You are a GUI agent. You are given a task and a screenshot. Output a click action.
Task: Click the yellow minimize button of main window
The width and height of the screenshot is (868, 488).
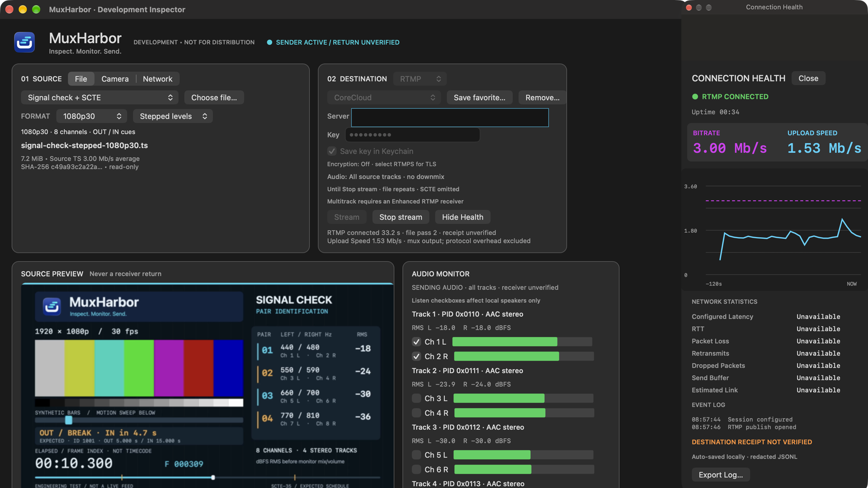(x=23, y=9)
